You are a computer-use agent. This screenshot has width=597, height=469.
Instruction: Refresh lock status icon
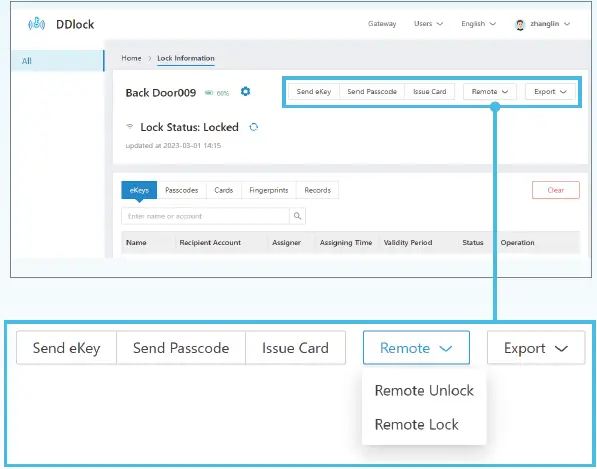coord(254,127)
